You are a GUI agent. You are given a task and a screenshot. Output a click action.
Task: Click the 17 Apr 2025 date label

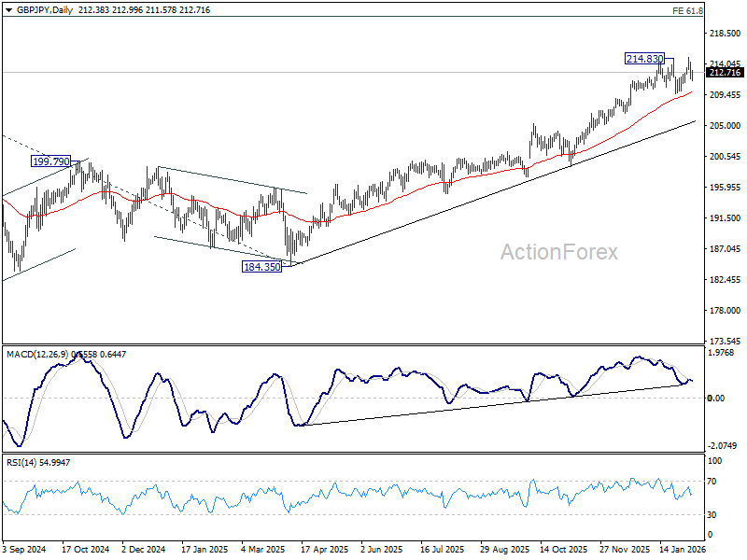[x=324, y=549]
